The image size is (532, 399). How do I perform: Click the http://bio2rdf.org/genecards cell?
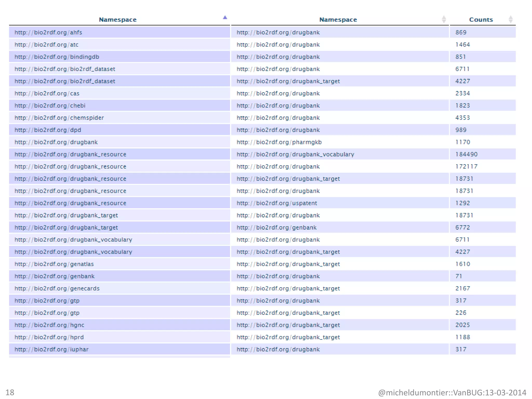tap(57, 288)
